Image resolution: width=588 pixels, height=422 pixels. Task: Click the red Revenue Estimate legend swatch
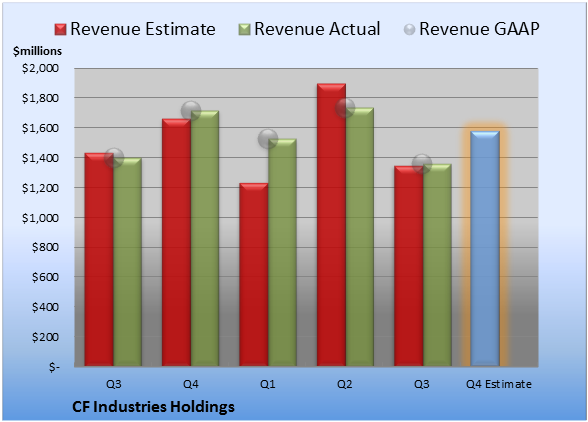[60, 30]
